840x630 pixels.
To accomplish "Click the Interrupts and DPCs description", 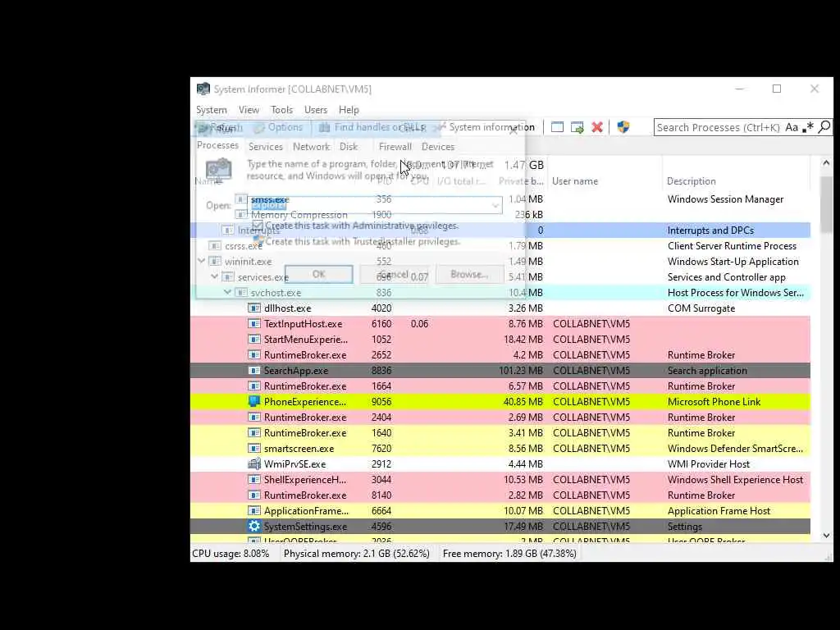I will tap(710, 231).
